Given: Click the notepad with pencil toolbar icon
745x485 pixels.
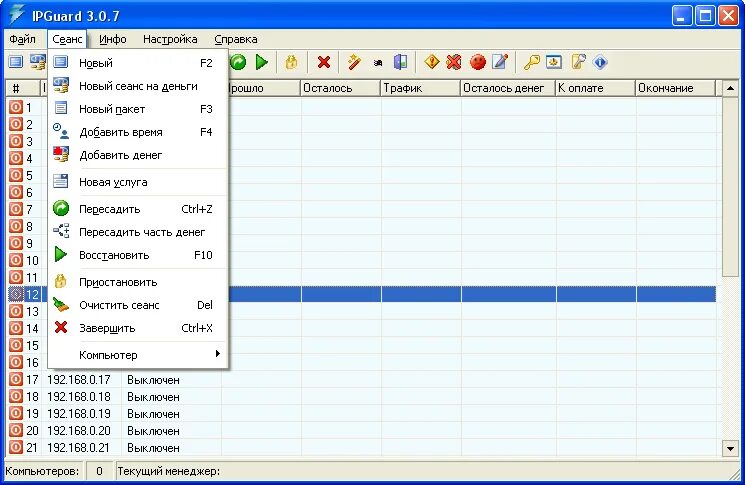Looking at the screenshot, I should click(x=500, y=62).
